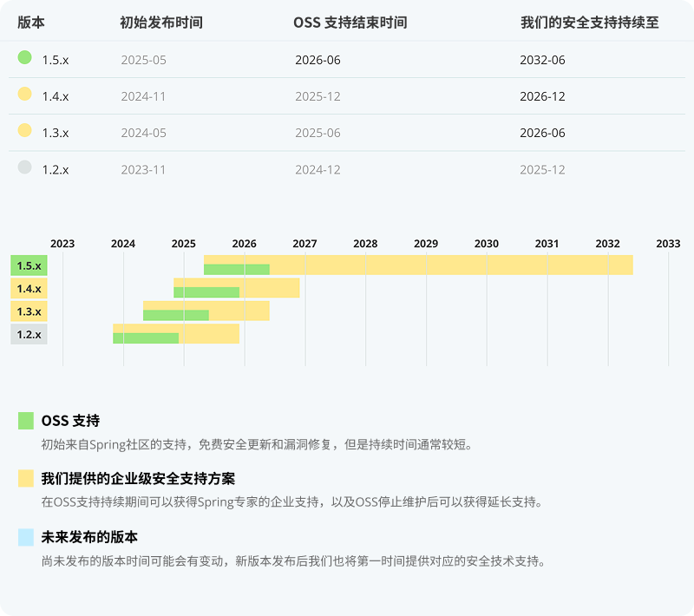Click the green OSS 支持 legend square
This screenshot has width=694, height=616.
[x=26, y=421]
